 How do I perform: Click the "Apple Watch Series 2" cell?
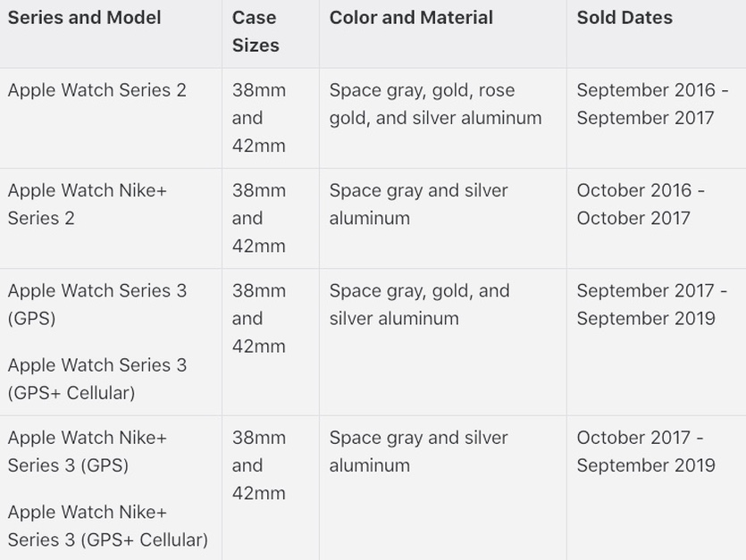pyautogui.click(x=96, y=90)
